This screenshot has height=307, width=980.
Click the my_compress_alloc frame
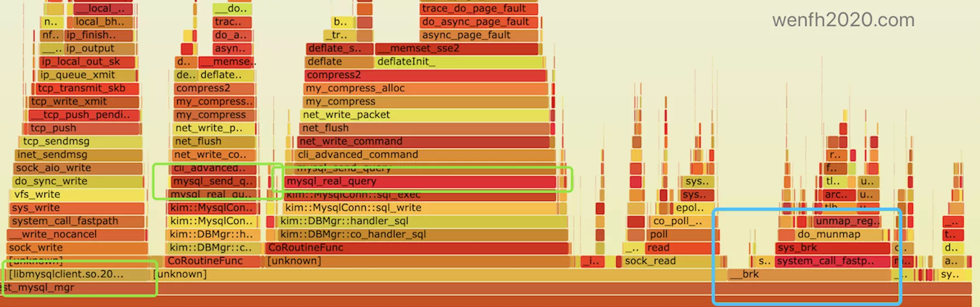pyautogui.click(x=425, y=88)
